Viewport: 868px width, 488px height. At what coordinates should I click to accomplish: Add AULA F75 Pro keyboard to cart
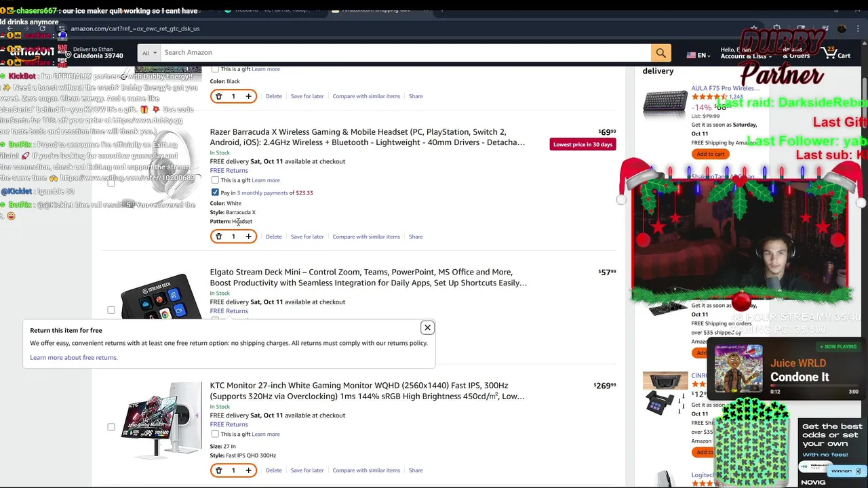(x=710, y=154)
